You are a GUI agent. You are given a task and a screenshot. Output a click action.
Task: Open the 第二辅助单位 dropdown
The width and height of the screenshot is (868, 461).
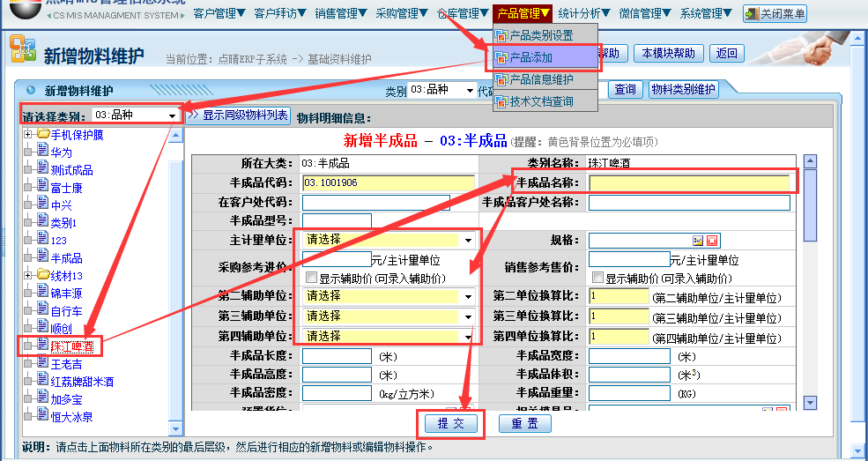pyautogui.click(x=468, y=296)
